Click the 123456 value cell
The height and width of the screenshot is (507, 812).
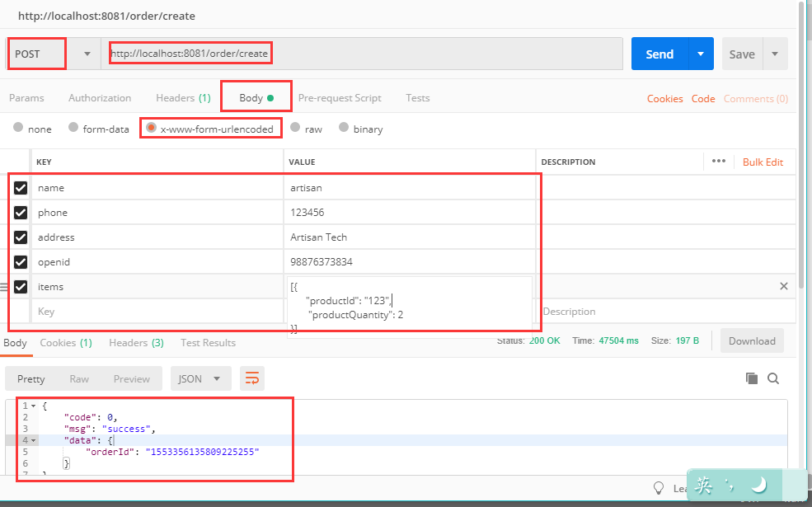(x=410, y=213)
